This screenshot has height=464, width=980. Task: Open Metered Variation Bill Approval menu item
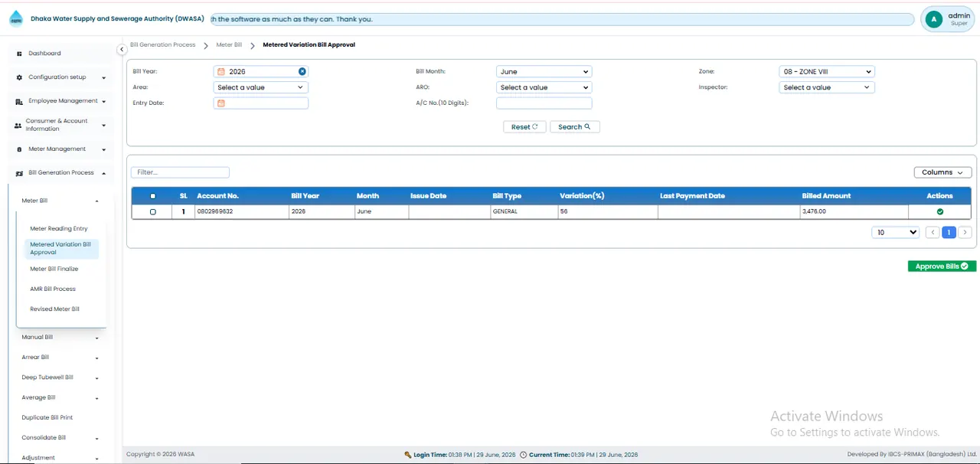pos(60,248)
